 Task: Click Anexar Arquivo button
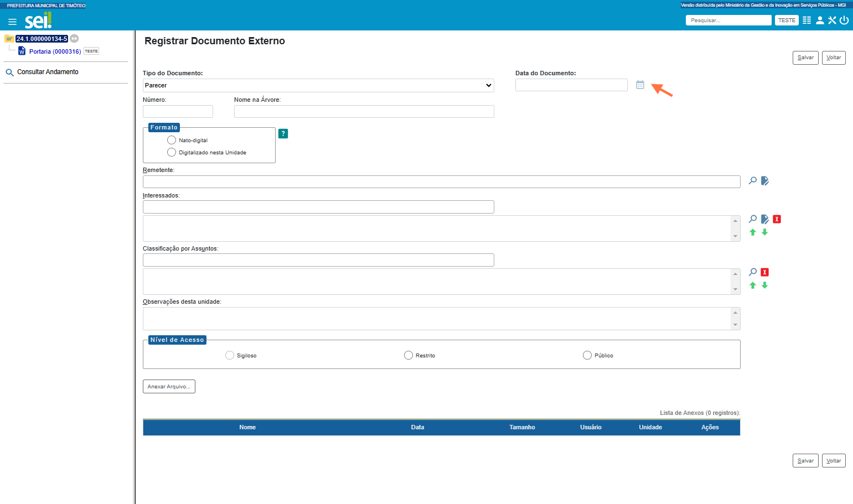coord(169,386)
